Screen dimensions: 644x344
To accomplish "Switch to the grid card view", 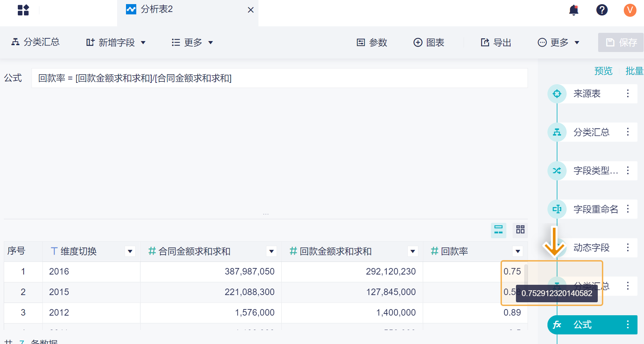I will click(x=520, y=230).
